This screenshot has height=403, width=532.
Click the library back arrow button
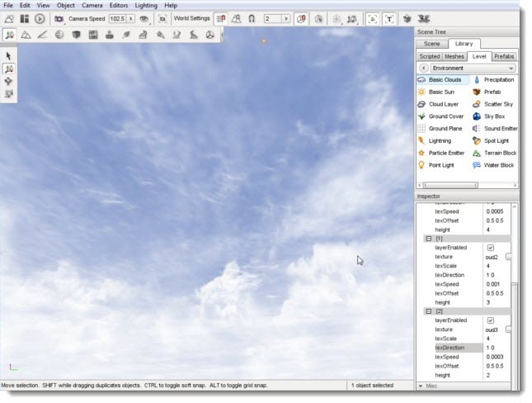pos(423,68)
